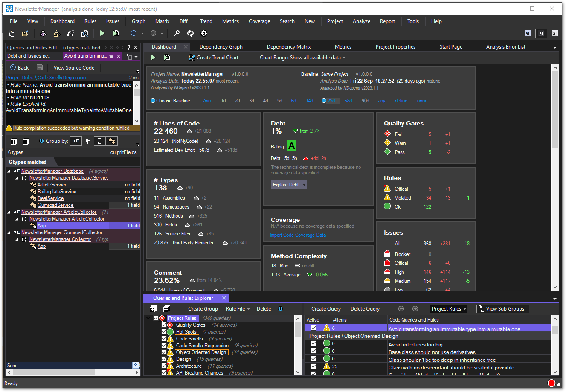Screen dimensions: 566x392
Task: Open the search magnifier icon in the toolbar
Action: 177,33
